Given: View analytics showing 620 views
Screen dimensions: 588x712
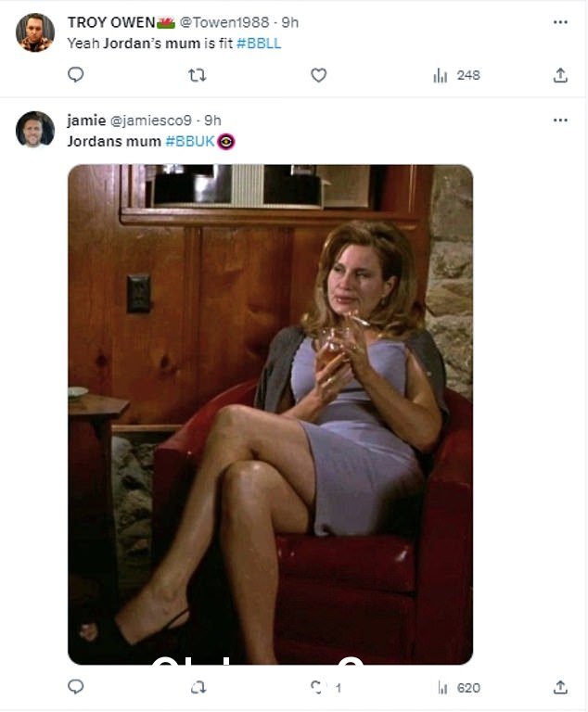Looking at the screenshot, I should (x=459, y=688).
